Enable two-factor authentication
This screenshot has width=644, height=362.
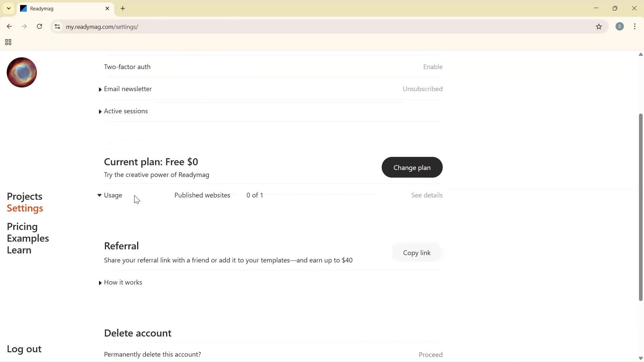[x=433, y=67]
